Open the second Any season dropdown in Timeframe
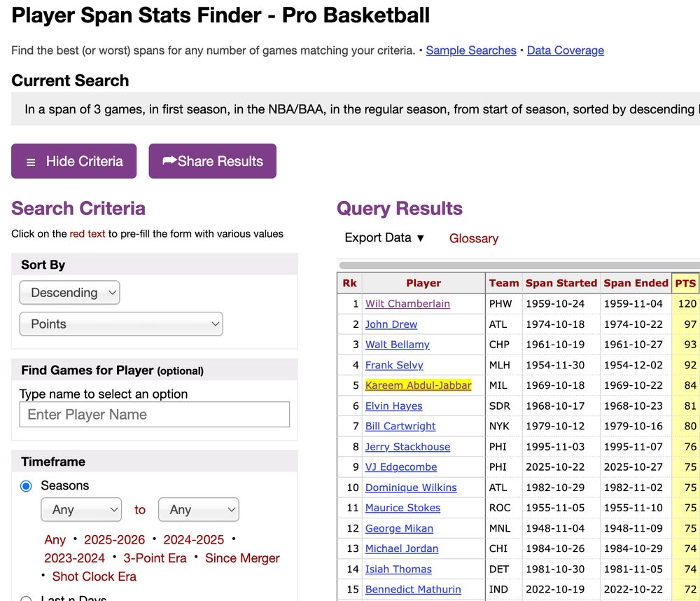The image size is (700, 601). point(198,509)
